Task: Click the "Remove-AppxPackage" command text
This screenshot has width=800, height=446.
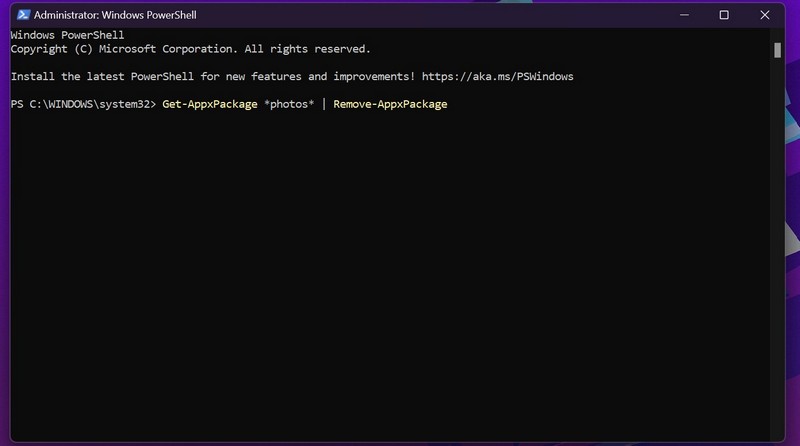Action: (x=390, y=104)
